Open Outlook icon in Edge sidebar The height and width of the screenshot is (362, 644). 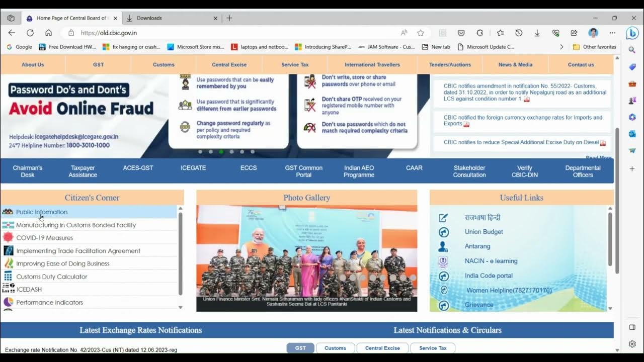click(x=632, y=134)
